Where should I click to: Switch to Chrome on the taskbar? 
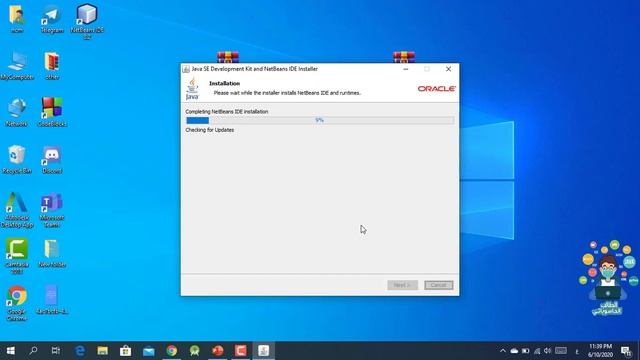pyautogui.click(x=171, y=351)
